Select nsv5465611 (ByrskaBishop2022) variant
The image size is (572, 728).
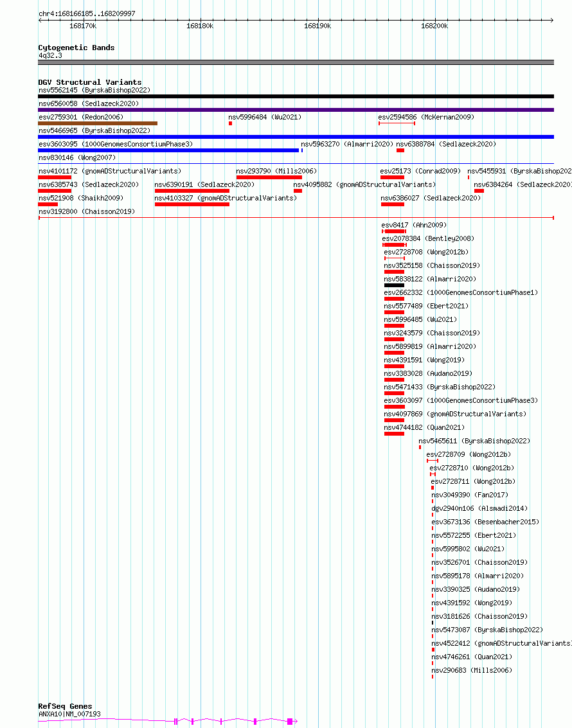[474, 440]
